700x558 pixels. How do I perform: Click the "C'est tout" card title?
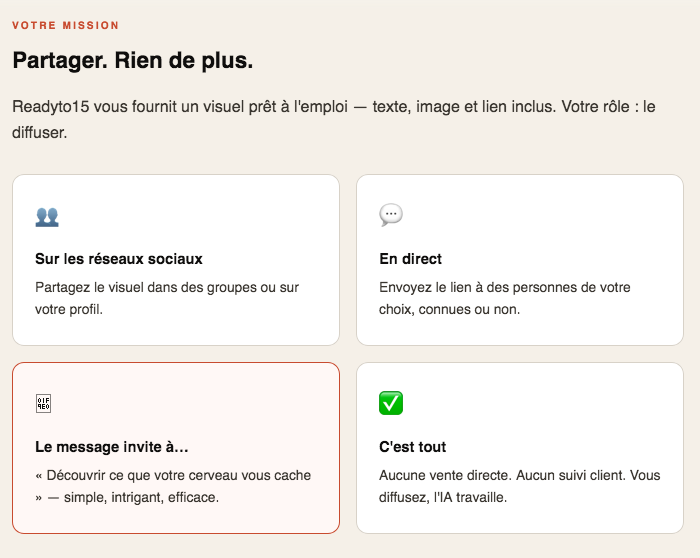tap(413, 447)
